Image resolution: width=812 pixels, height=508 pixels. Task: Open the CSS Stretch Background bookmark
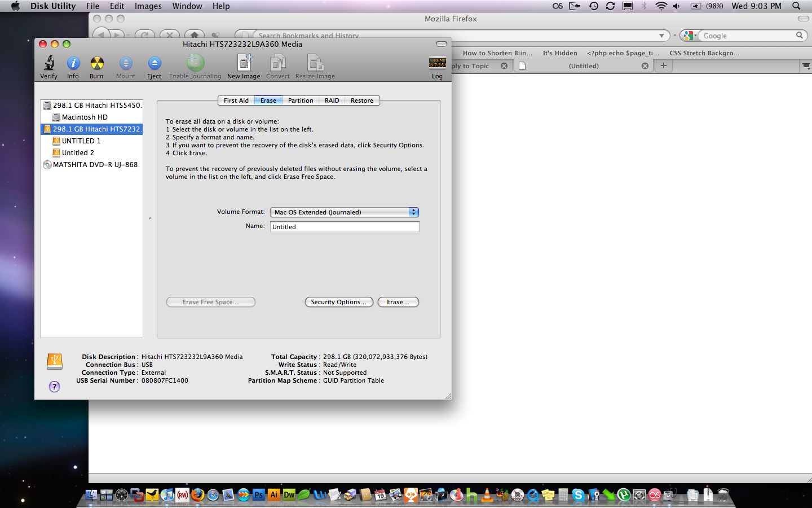click(x=704, y=53)
